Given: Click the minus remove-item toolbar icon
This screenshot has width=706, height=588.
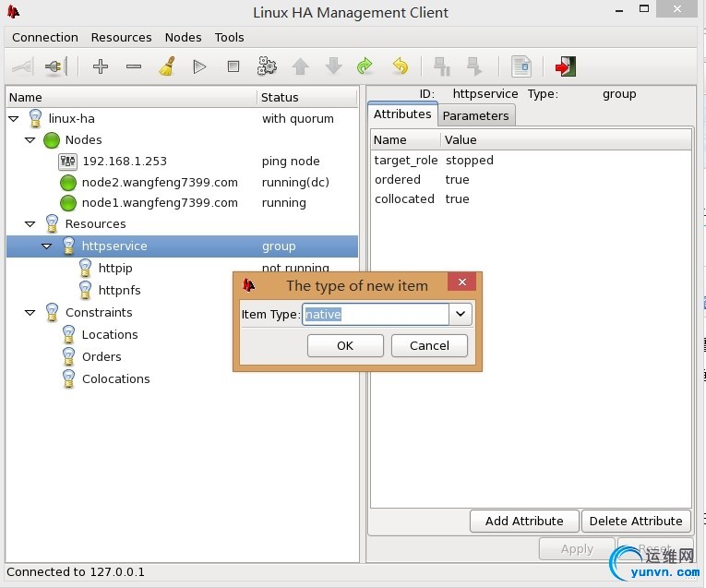Looking at the screenshot, I should [134, 66].
